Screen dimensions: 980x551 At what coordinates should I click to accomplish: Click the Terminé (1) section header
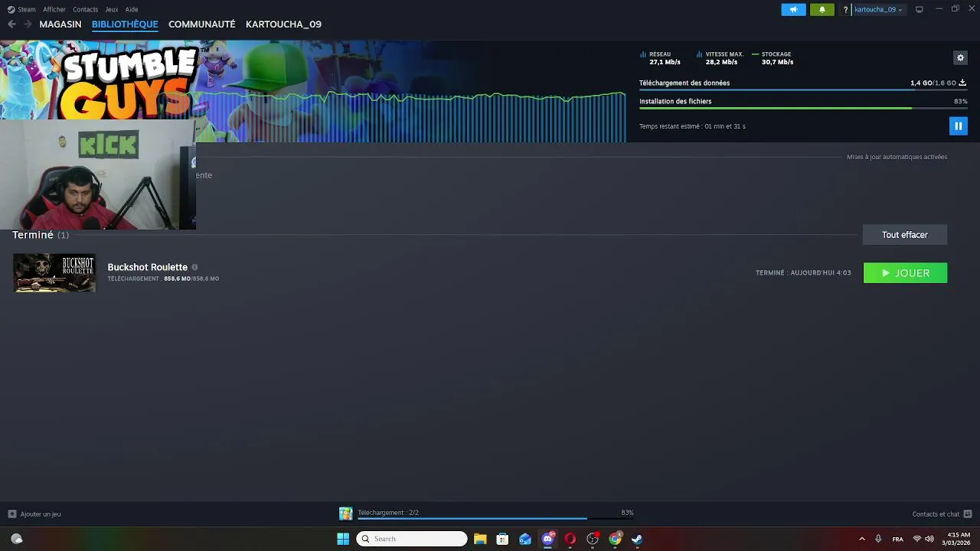click(41, 235)
